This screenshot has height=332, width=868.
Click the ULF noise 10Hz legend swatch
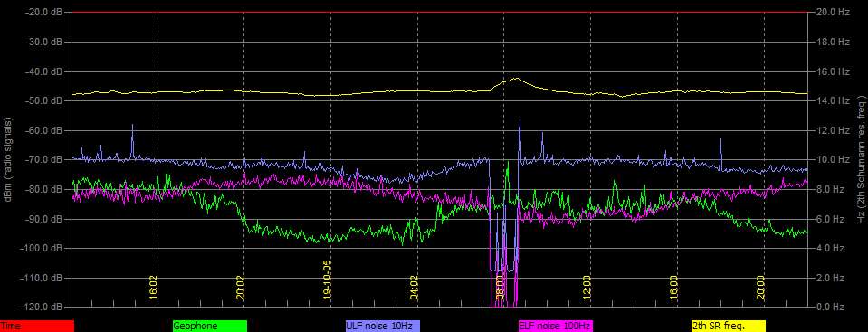tap(383, 327)
